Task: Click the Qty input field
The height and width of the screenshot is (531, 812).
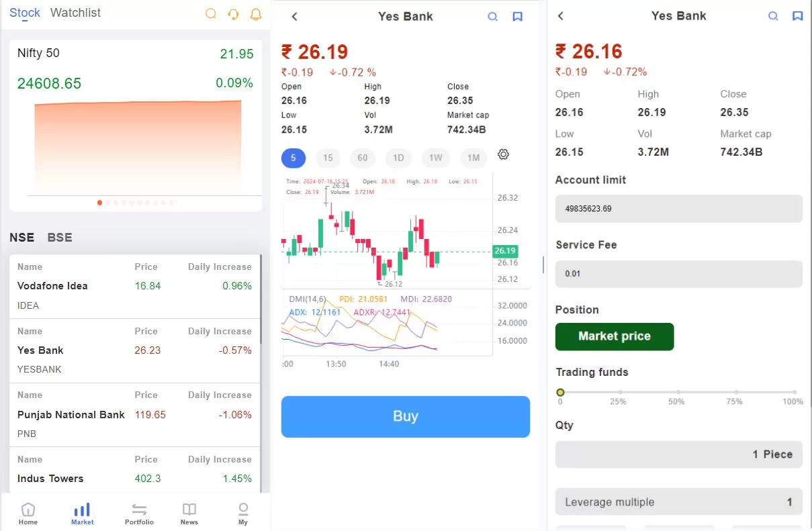Action: [x=679, y=454]
